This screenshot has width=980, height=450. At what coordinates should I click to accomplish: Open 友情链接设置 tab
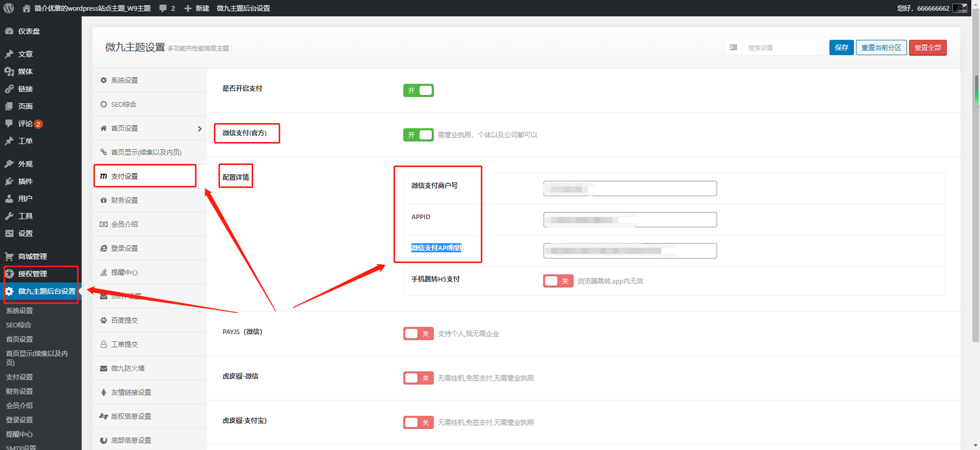[150, 392]
